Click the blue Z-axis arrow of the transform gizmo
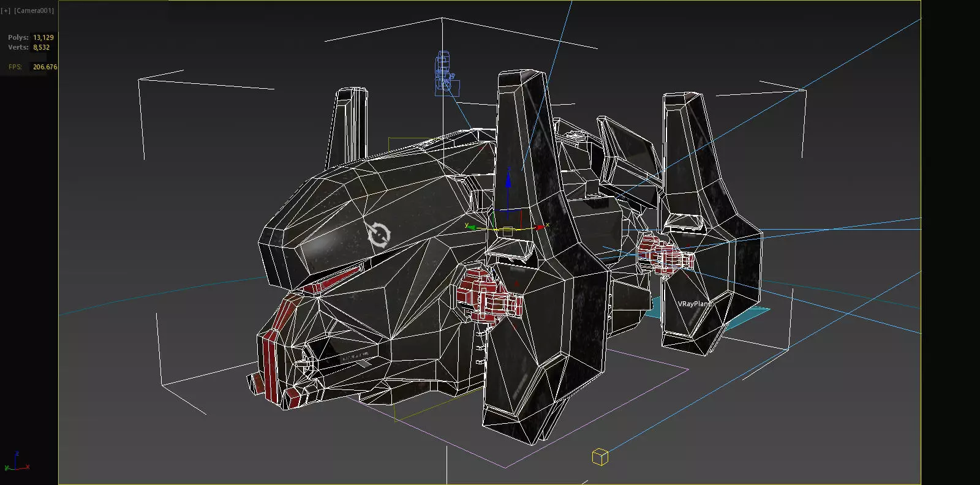980x485 pixels. 508,181
